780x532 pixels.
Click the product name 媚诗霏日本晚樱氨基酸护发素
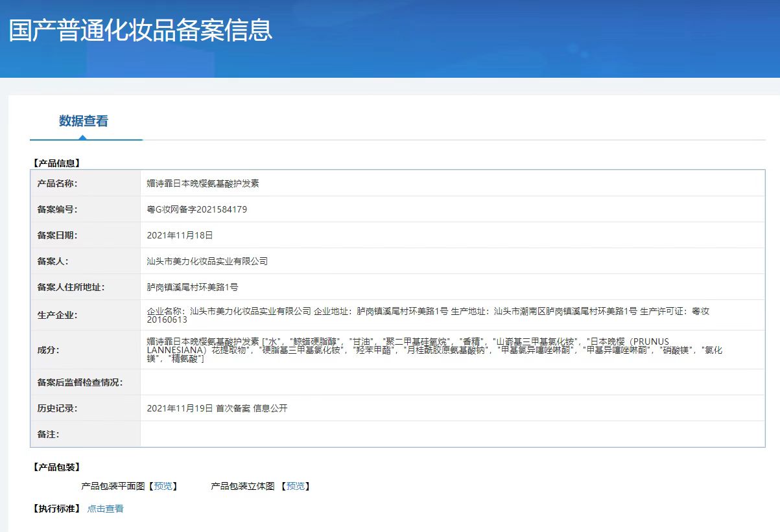point(203,183)
